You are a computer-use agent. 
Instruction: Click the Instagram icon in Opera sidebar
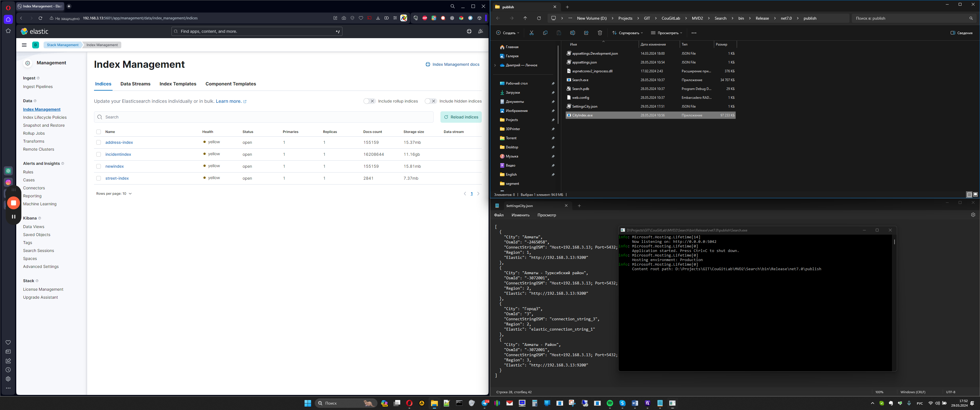coord(8,182)
